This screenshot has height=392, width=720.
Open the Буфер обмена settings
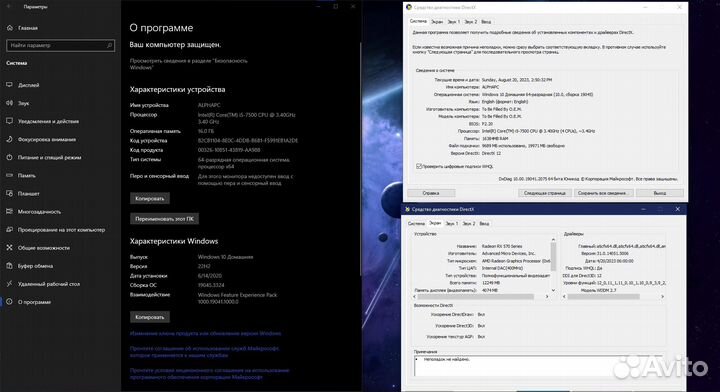[x=30, y=266]
